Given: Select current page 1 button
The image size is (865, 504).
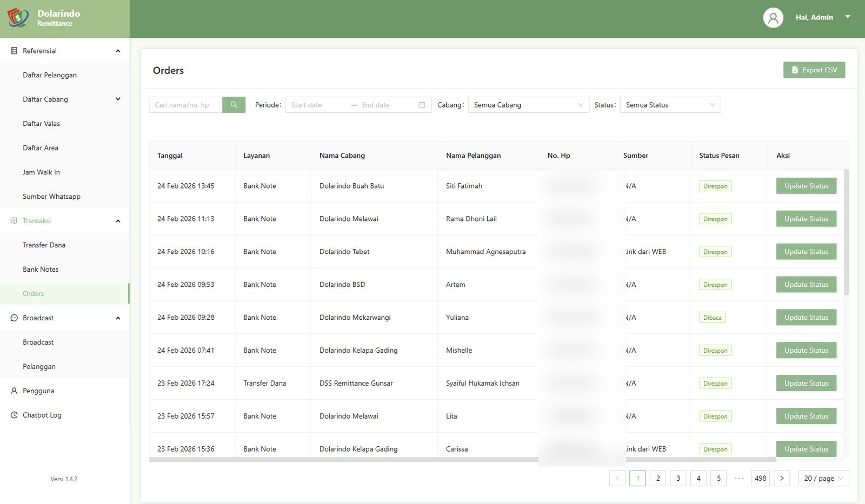Looking at the screenshot, I should tap(637, 478).
